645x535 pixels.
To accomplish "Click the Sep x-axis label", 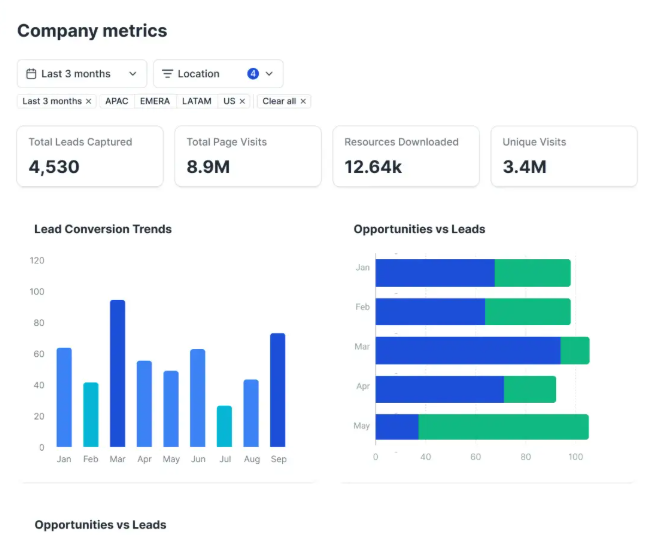I will point(278,459).
